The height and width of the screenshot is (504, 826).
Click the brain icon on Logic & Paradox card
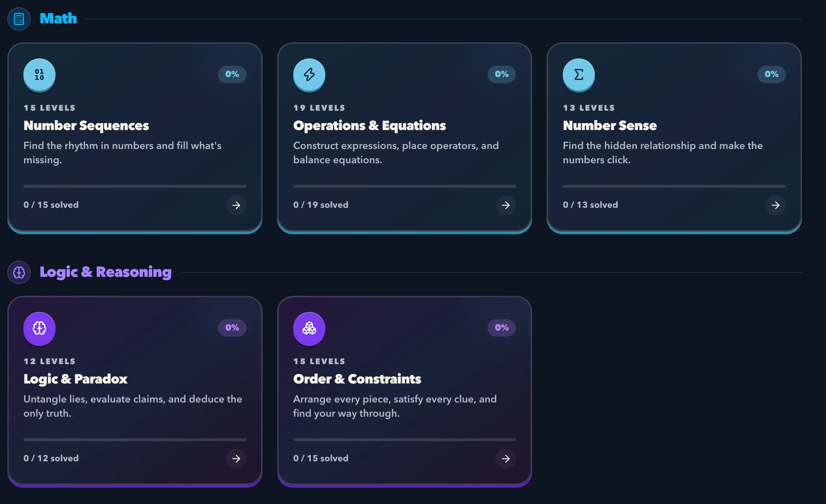tap(39, 328)
